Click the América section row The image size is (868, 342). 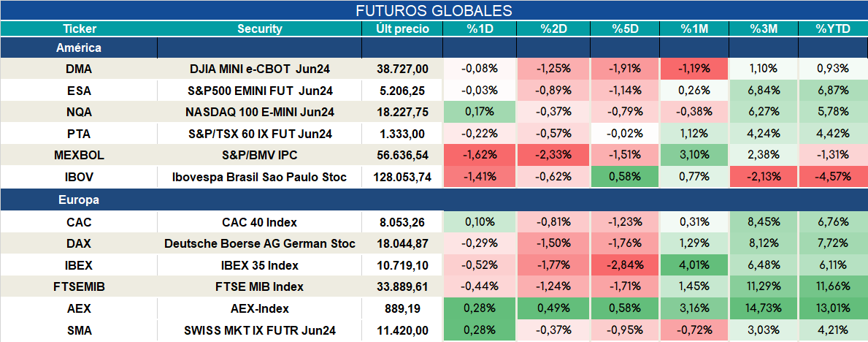pos(434,48)
